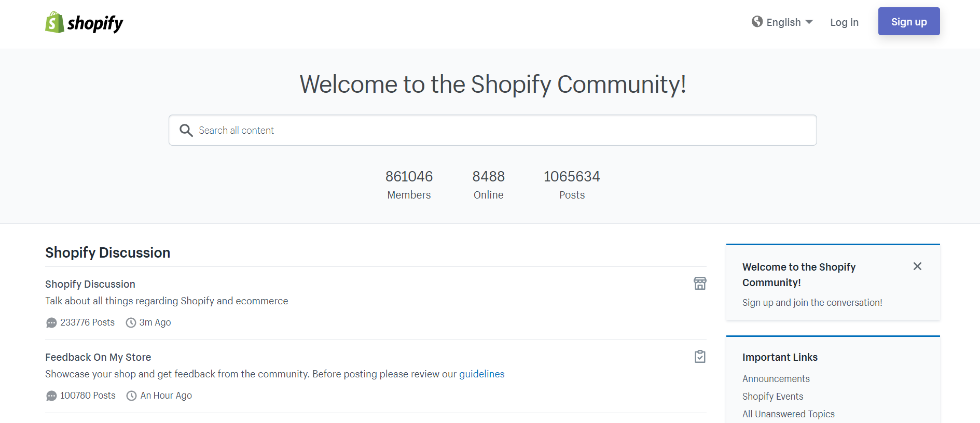The width and height of the screenshot is (980, 423).
Task: Click the Welcome to the Shopify Community! page title
Action: click(x=493, y=84)
